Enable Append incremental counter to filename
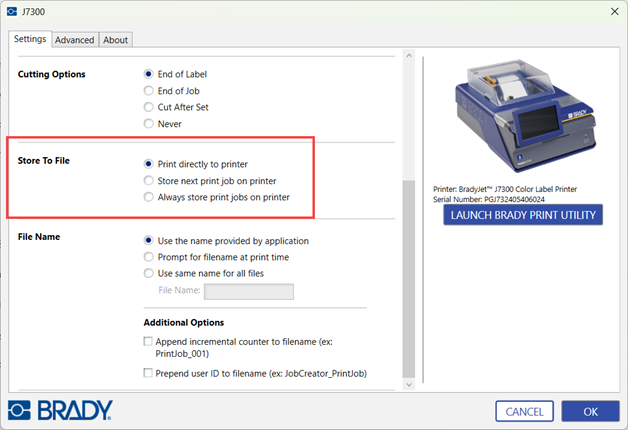This screenshot has width=628, height=430. tap(149, 342)
